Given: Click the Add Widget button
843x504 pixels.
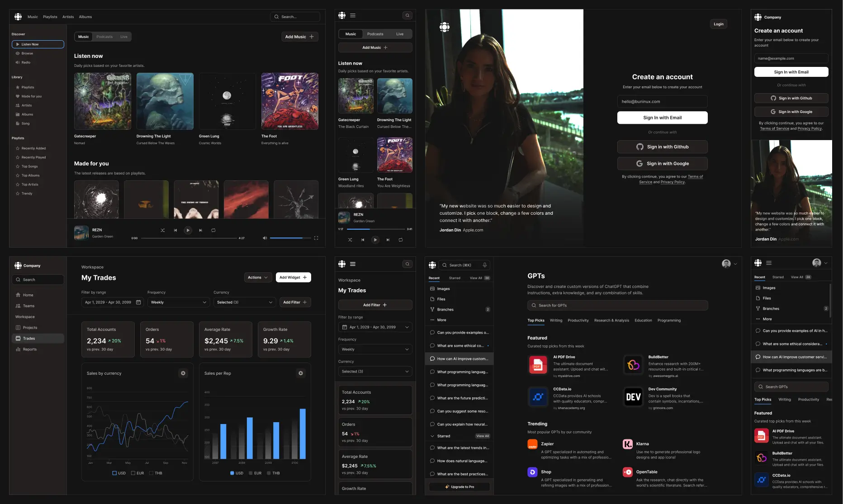Looking at the screenshot, I should [293, 278].
